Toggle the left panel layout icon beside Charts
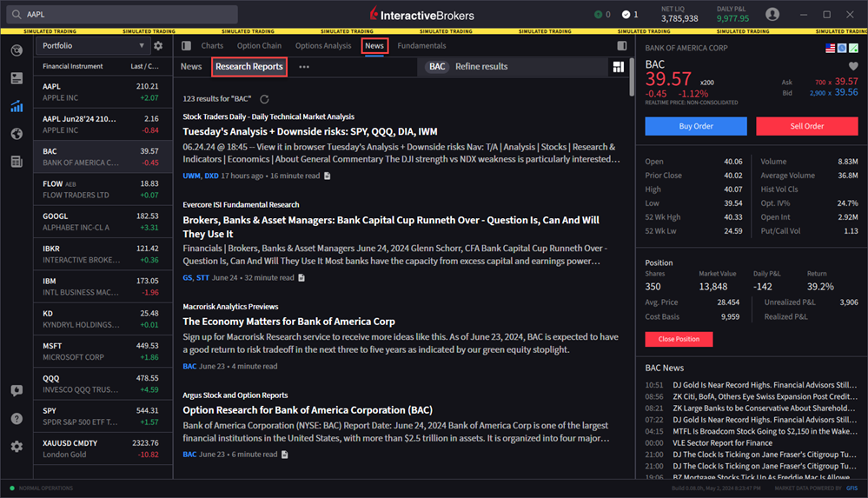 [x=187, y=46]
